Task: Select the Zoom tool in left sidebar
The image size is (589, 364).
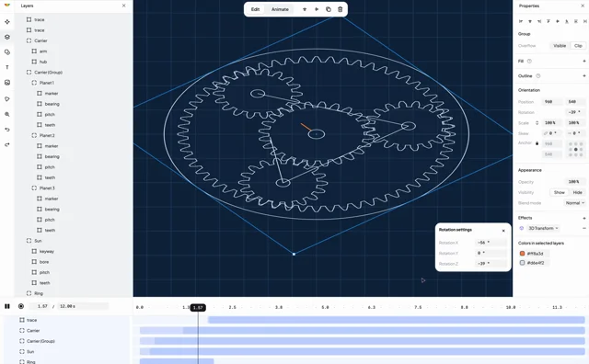Action: pyautogui.click(x=7, y=115)
